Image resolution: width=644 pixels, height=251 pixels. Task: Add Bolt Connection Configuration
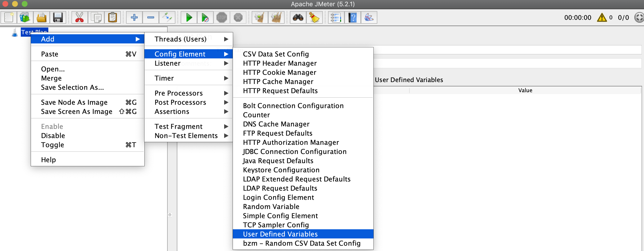click(x=303, y=106)
